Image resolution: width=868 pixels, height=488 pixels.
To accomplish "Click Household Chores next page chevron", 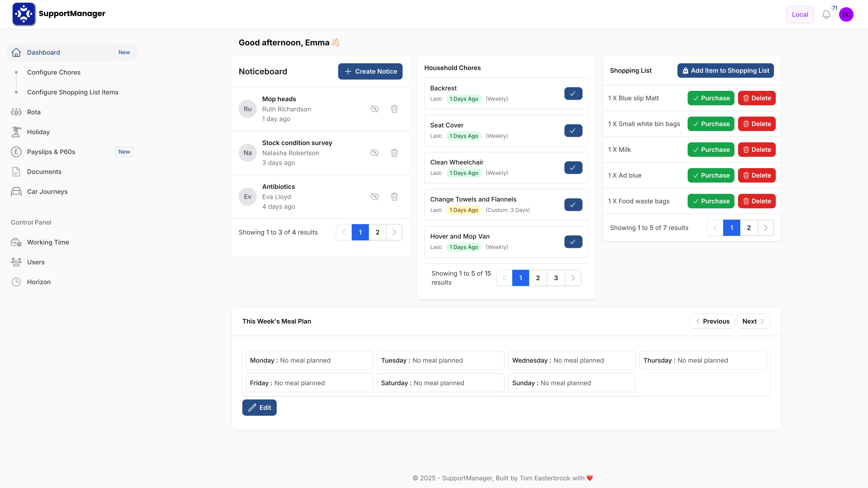I will (x=573, y=278).
